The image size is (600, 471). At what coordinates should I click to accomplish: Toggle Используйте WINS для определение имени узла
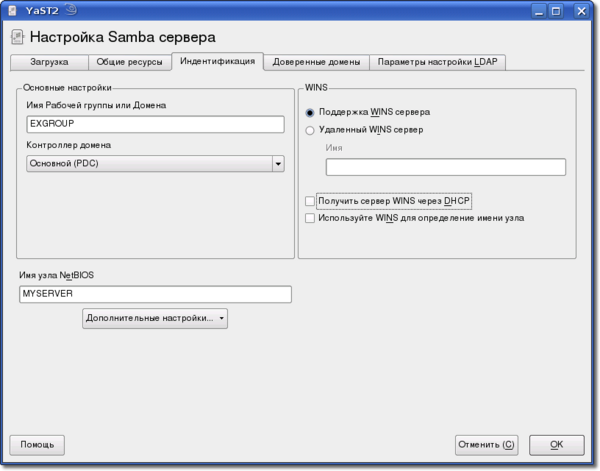[310, 217]
